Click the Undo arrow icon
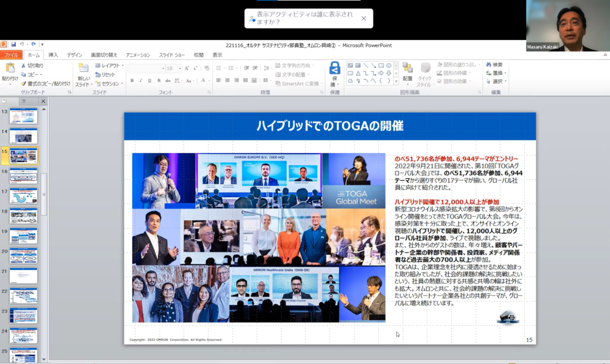 click(22, 44)
